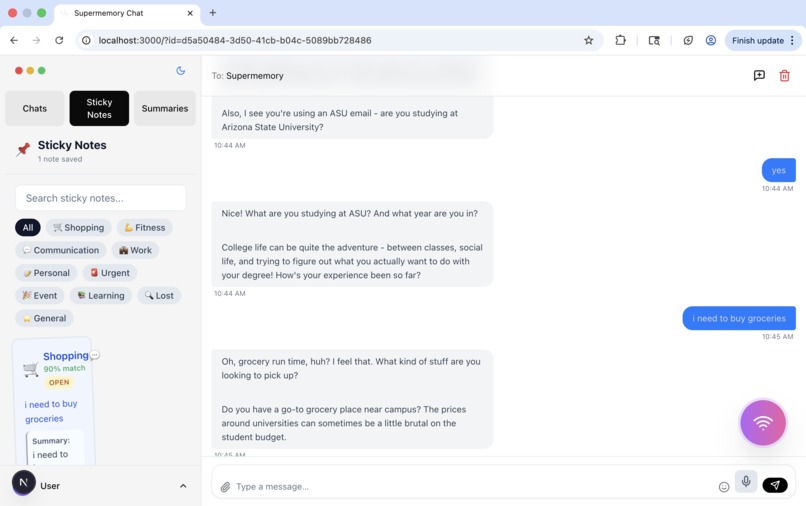Select the Supermemory Chat browser tab

pyautogui.click(x=126, y=13)
